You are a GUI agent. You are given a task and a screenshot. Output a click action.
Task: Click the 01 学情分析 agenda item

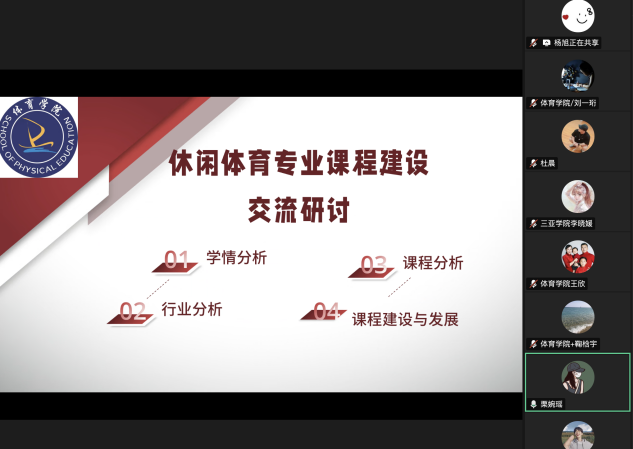[x=212, y=259]
